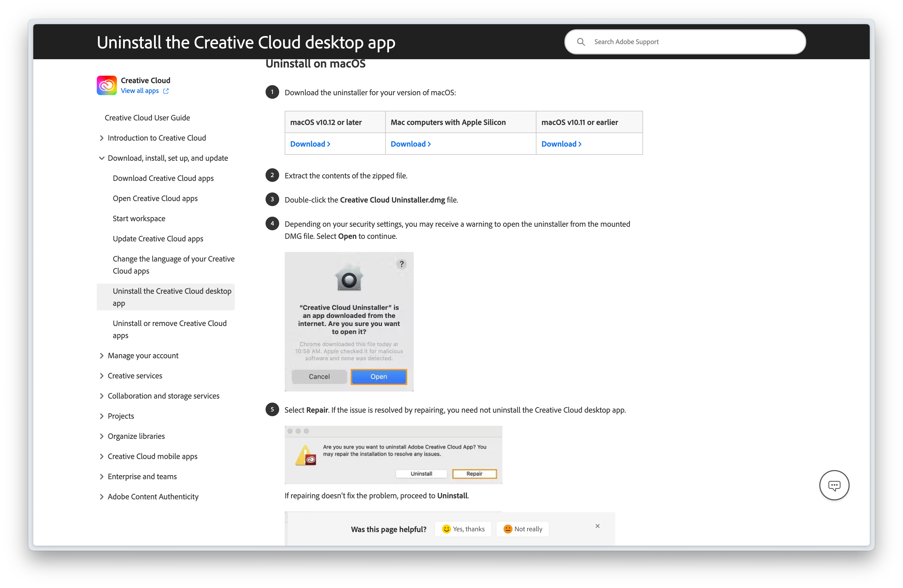Click Not really feedback button
The height and width of the screenshot is (588, 903).
523,529
